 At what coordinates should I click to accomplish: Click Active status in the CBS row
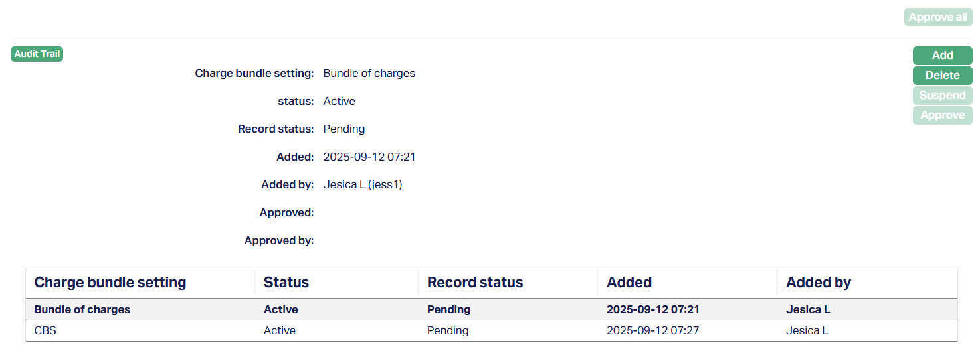coord(280,330)
